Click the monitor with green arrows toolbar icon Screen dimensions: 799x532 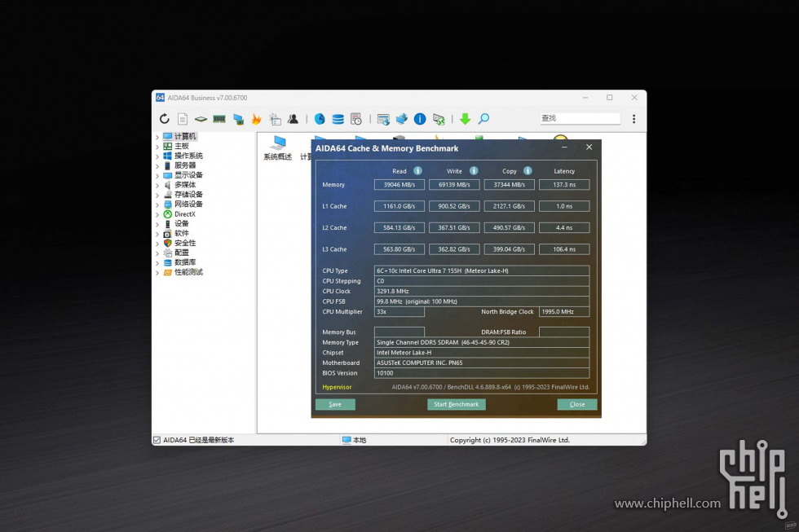[439, 119]
